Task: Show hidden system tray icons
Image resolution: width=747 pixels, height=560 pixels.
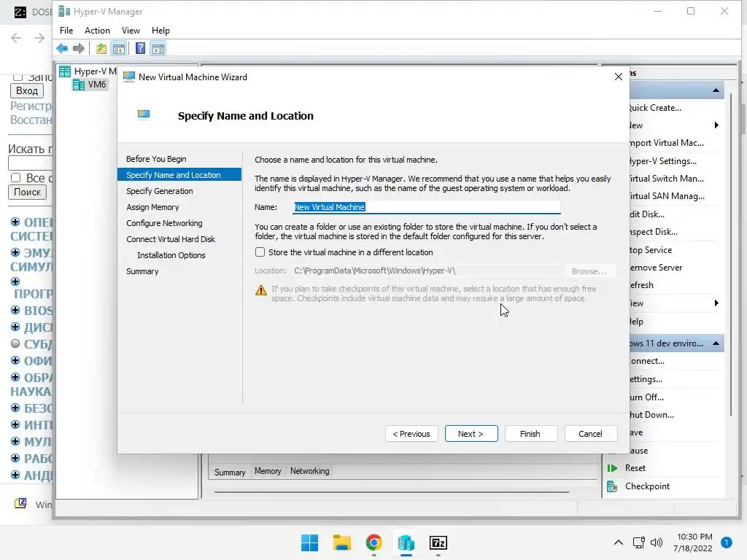Action: [x=619, y=542]
